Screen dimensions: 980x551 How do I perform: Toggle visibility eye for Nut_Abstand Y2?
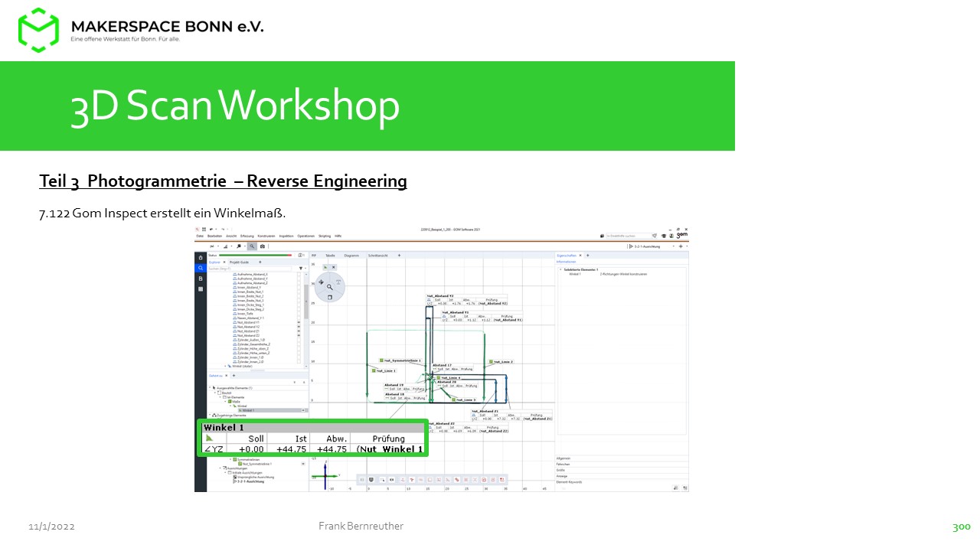(299, 327)
